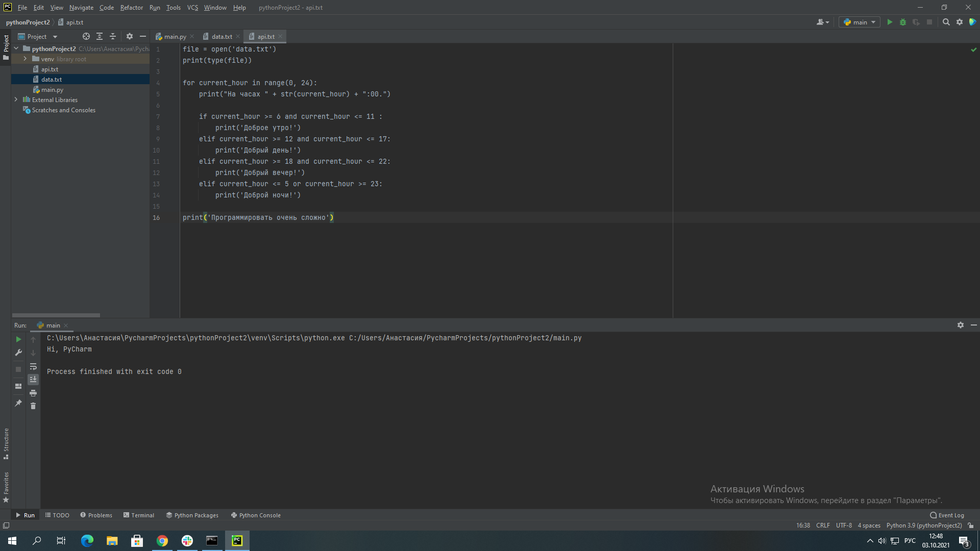Click Collapse All icon in Project panel
The height and width of the screenshot is (551, 980).
tap(113, 37)
